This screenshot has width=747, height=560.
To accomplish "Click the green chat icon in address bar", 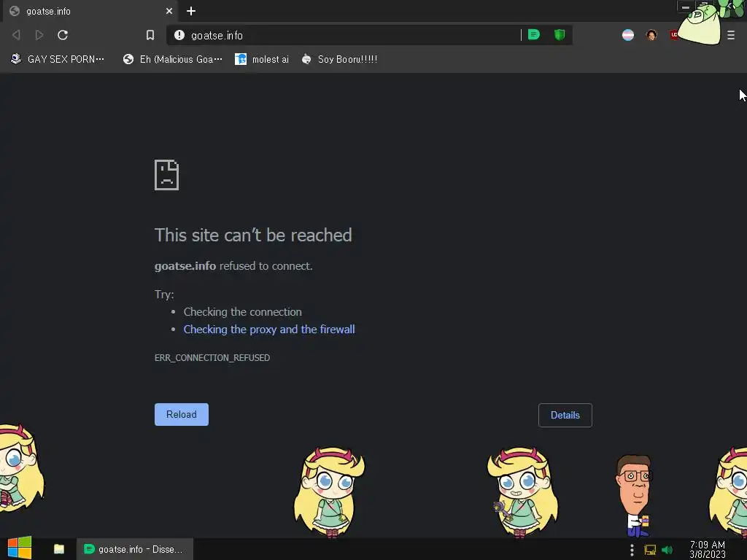I will click(x=534, y=34).
